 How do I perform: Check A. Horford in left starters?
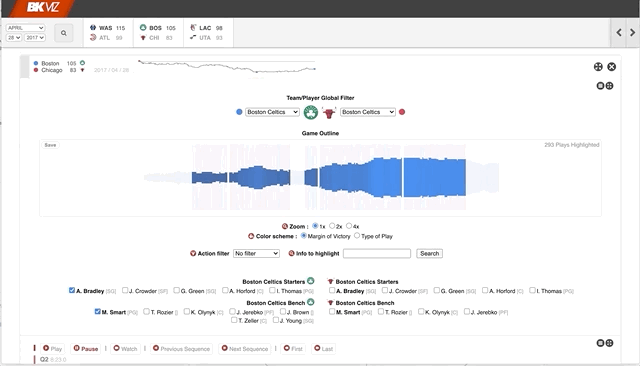(225, 290)
